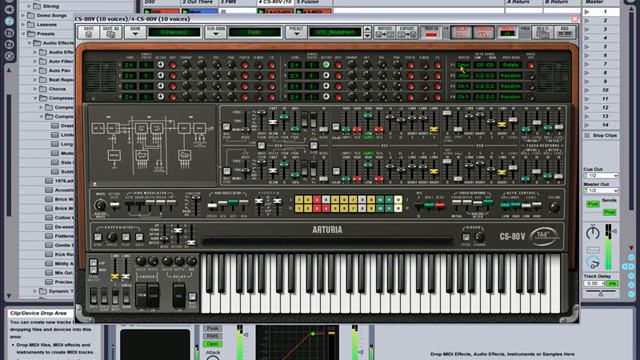The width and height of the screenshot is (640, 360).
Task: Click the CS-80V VOLUME knob
Action: tap(554, 207)
